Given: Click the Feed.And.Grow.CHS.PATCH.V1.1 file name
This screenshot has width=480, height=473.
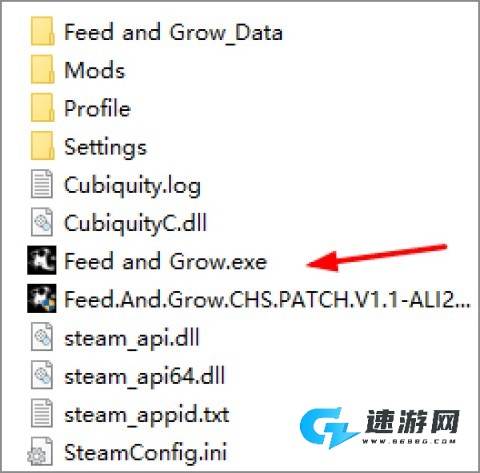Looking at the screenshot, I should (x=267, y=299).
